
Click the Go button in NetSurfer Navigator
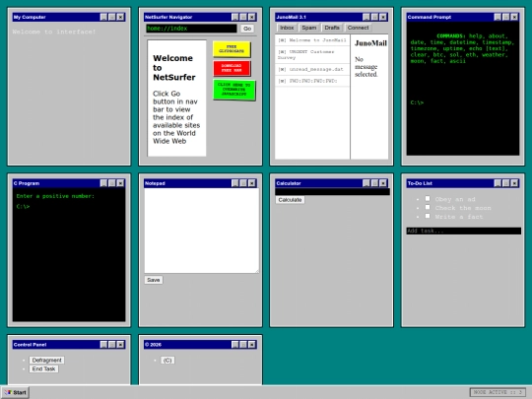(247, 29)
